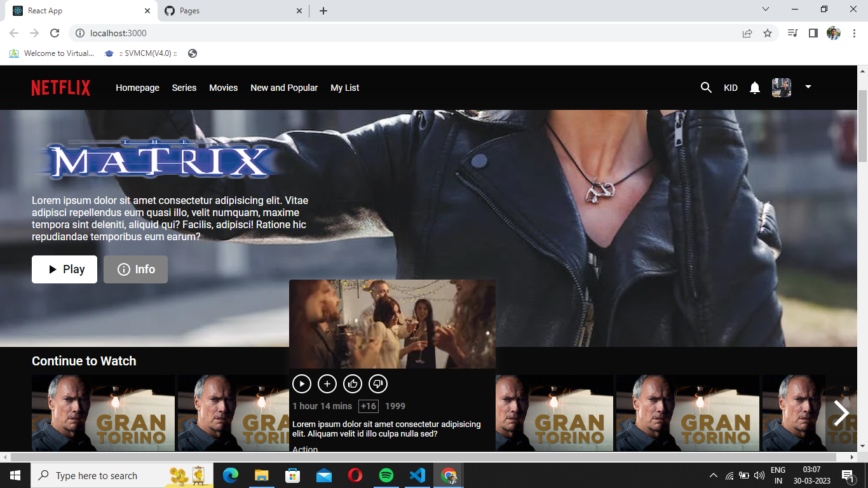Expand the profile dropdown arrow
Viewport: 868px width, 488px height.
click(808, 87)
